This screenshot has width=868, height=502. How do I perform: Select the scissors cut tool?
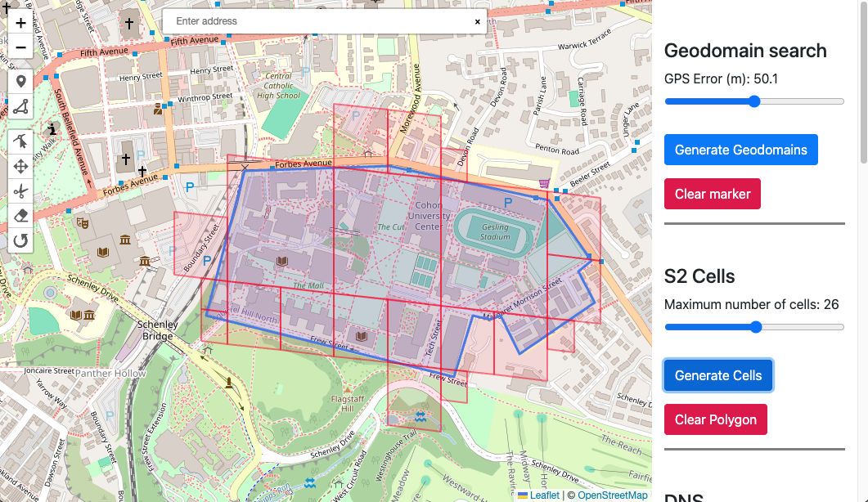pos(20,192)
